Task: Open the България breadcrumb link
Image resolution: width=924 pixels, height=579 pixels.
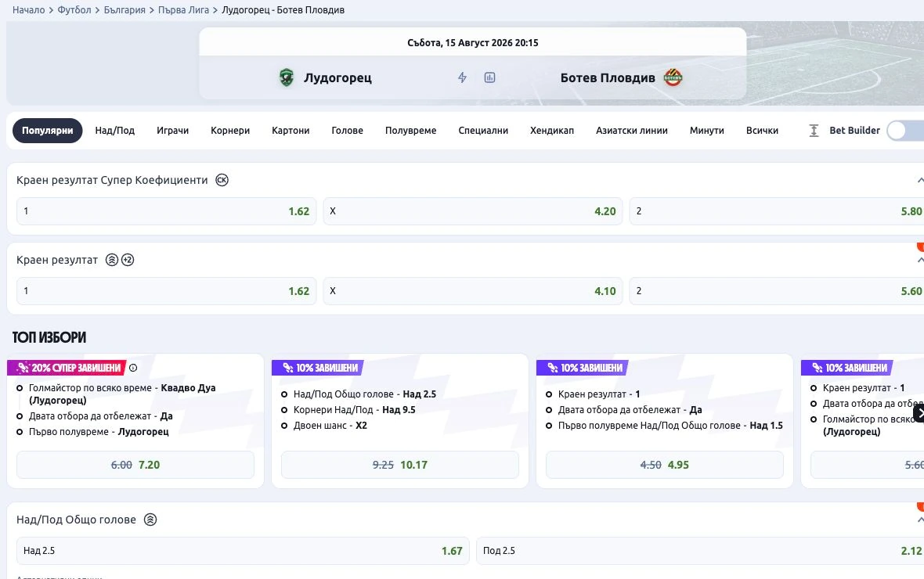Action: coord(125,10)
